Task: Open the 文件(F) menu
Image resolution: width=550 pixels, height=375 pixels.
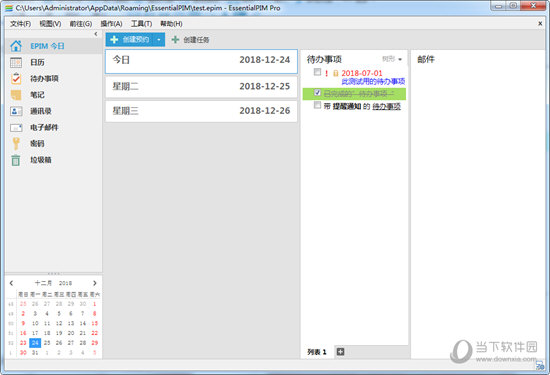Action: pos(20,24)
